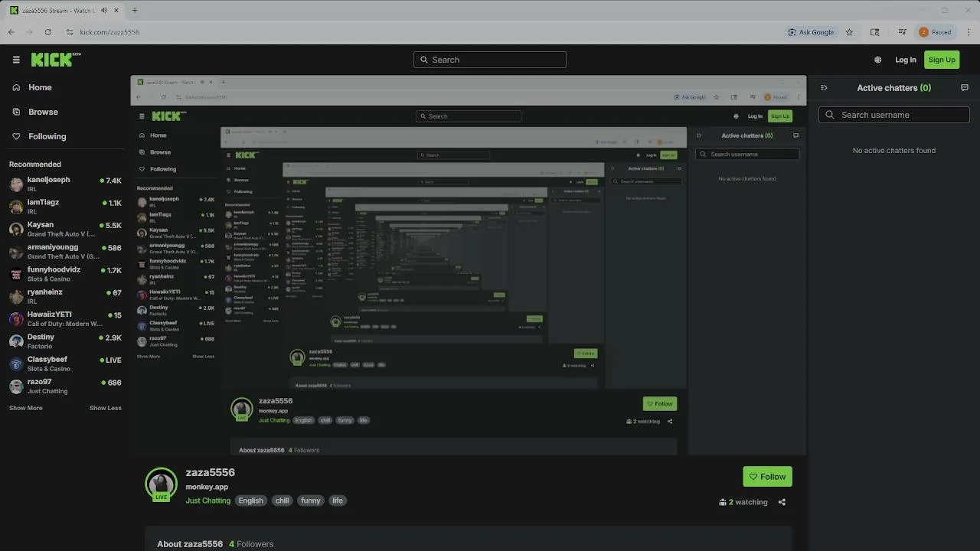Expand recommended list with Show More
Screen dimensions: 980x551
click(26, 408)
